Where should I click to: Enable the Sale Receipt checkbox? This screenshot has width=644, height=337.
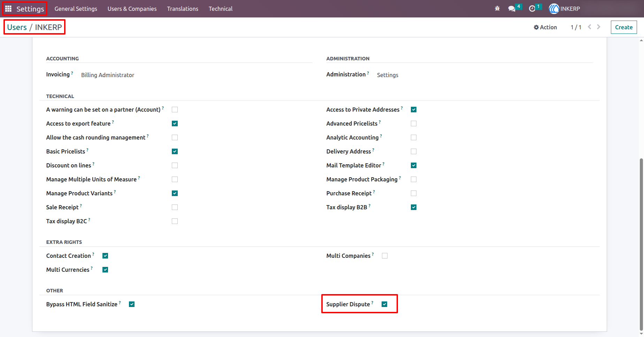pyautogui.click(x=175, y=207)
